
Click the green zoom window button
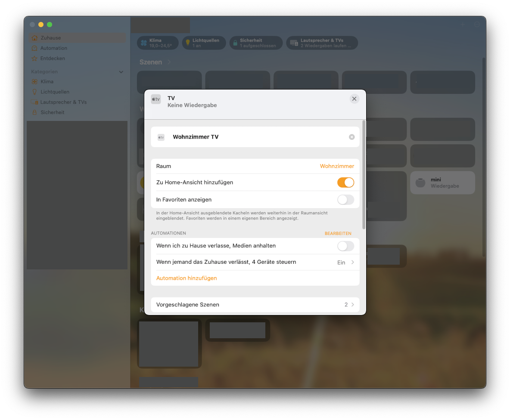(50, 25)
